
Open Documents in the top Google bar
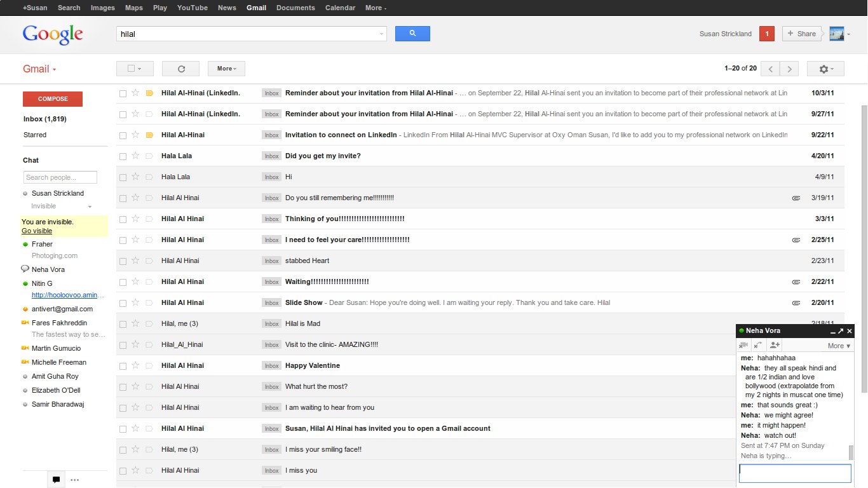[x=295, y=8]
